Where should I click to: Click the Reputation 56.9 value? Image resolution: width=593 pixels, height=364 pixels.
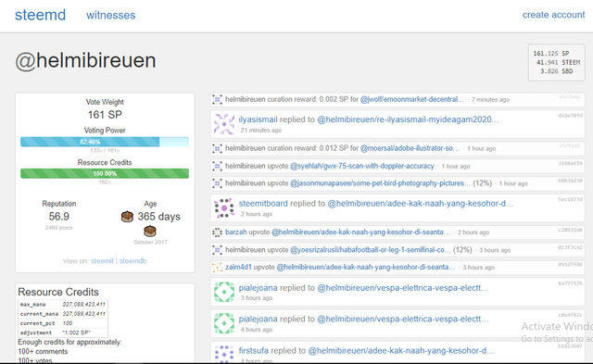pos(59,217)
